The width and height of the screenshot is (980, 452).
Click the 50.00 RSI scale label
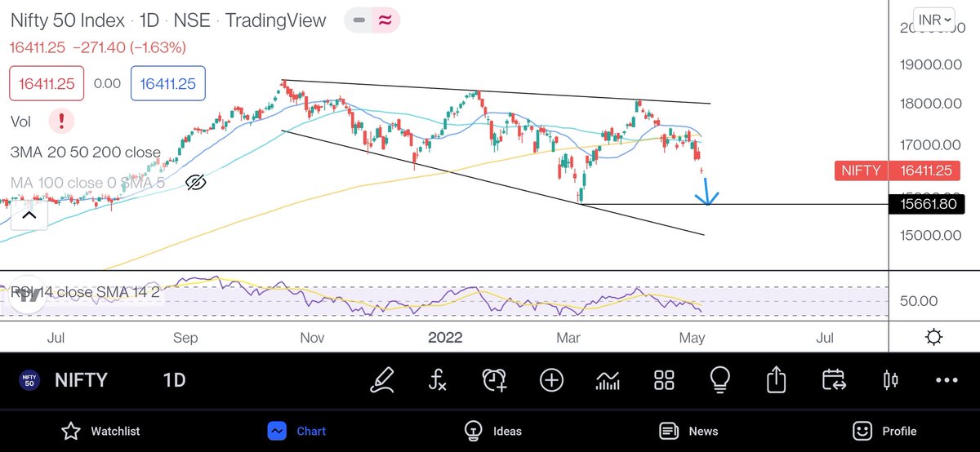coord(918,300)
